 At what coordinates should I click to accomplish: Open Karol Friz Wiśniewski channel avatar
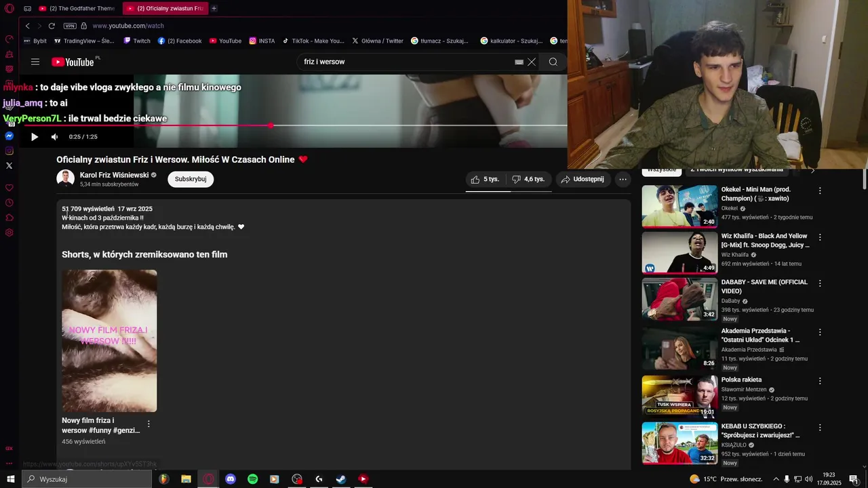65,179
